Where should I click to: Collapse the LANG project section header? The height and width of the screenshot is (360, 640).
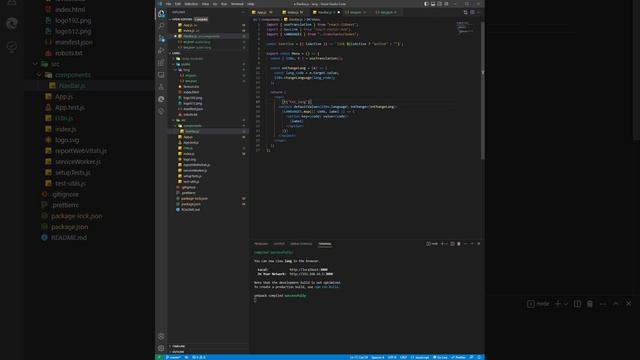click(176, 53)
